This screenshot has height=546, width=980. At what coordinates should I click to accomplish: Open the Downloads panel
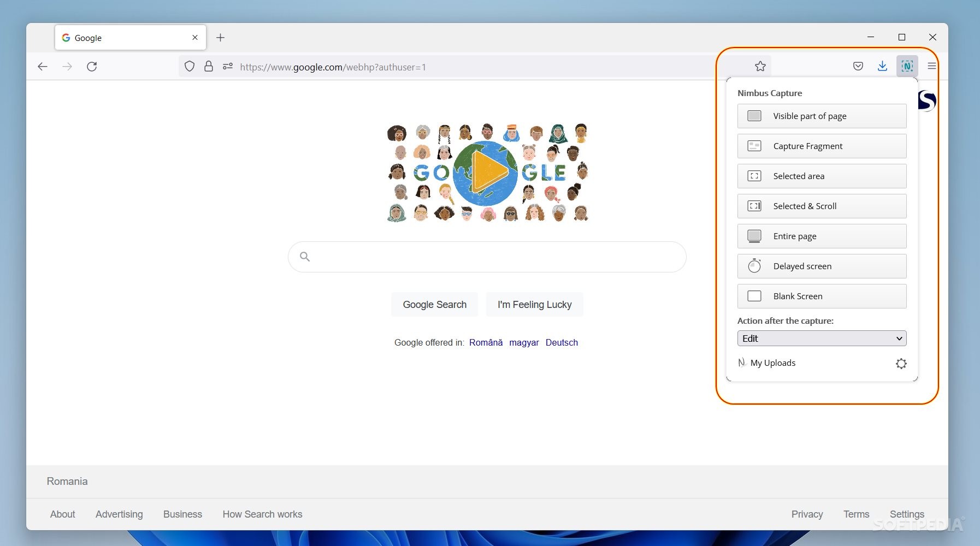tap(883, 66)
